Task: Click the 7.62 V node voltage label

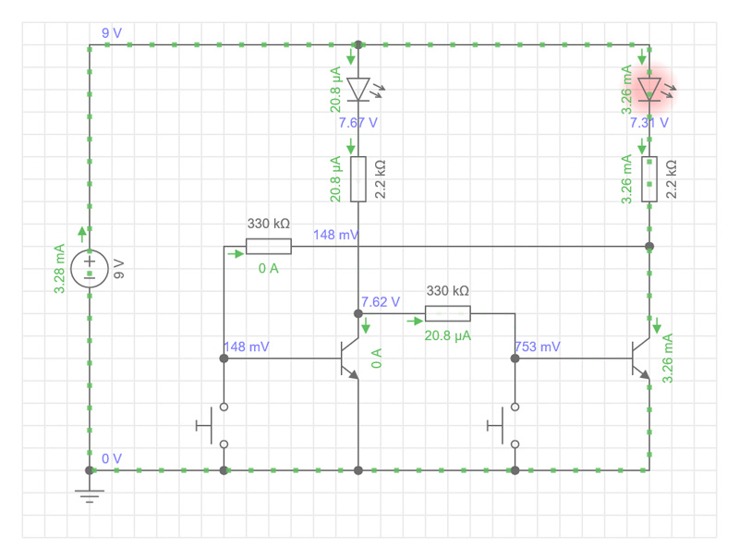Action: click(381, 301)
